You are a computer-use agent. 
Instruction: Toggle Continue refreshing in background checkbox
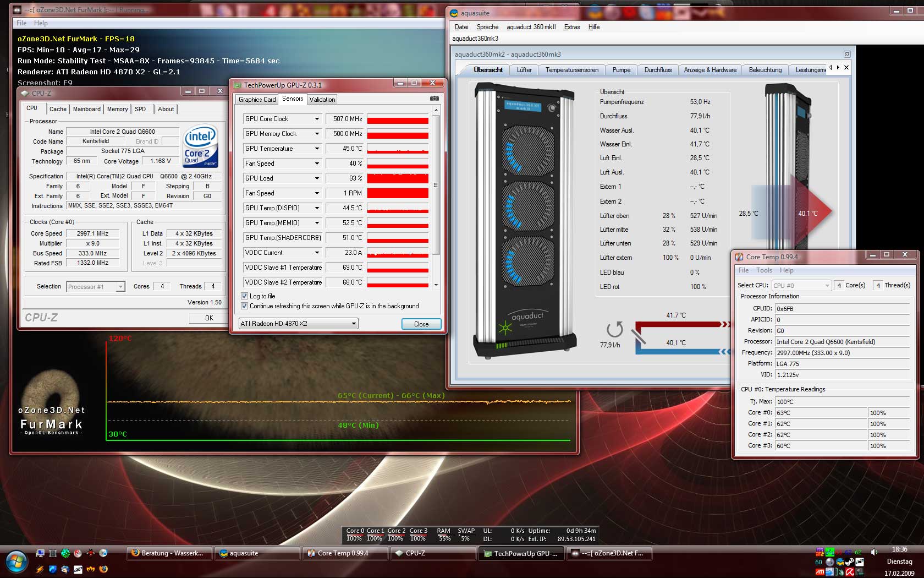(x=244, y=306)
